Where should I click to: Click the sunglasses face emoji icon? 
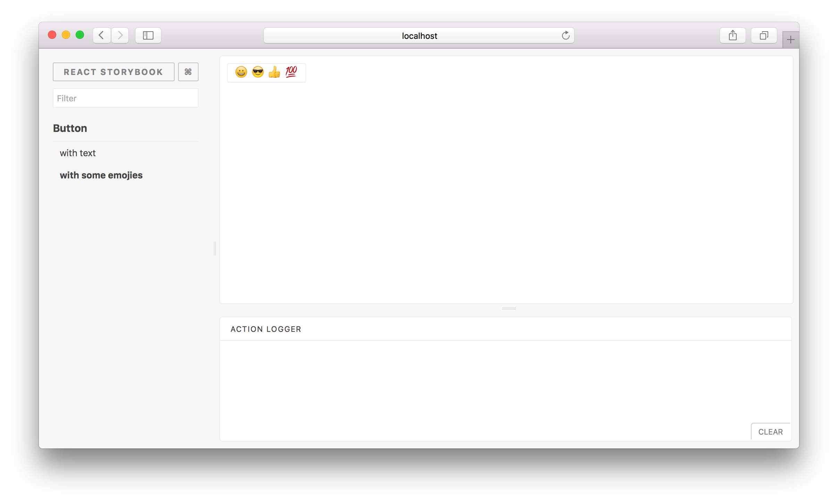[x=256, y=72]
